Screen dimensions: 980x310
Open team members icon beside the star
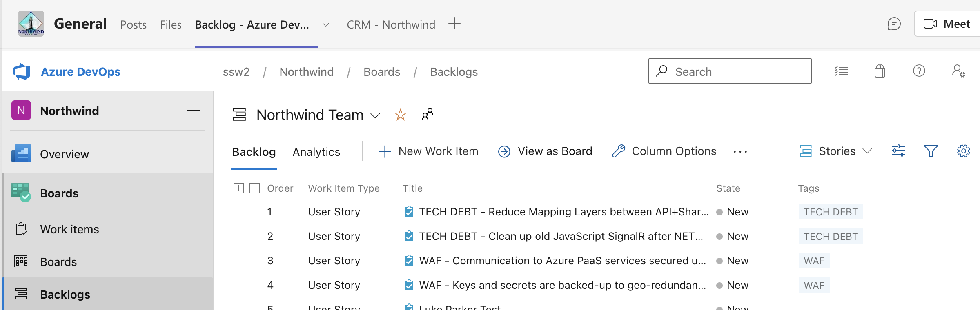[x=427, y=115]
